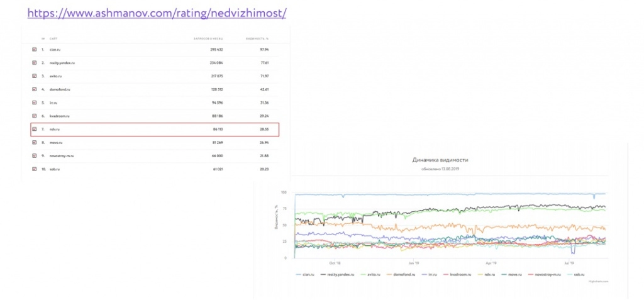644x300 pixels.
Task: Click the move.ru site name in table
Action: tap(56, 143)
